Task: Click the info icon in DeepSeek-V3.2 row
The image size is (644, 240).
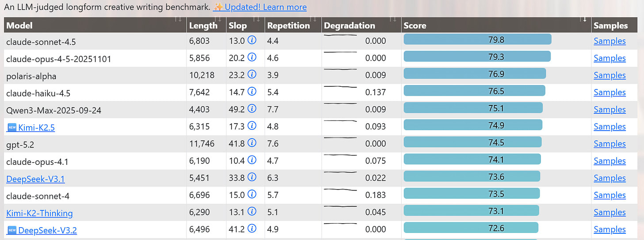Action: [252, 229]
